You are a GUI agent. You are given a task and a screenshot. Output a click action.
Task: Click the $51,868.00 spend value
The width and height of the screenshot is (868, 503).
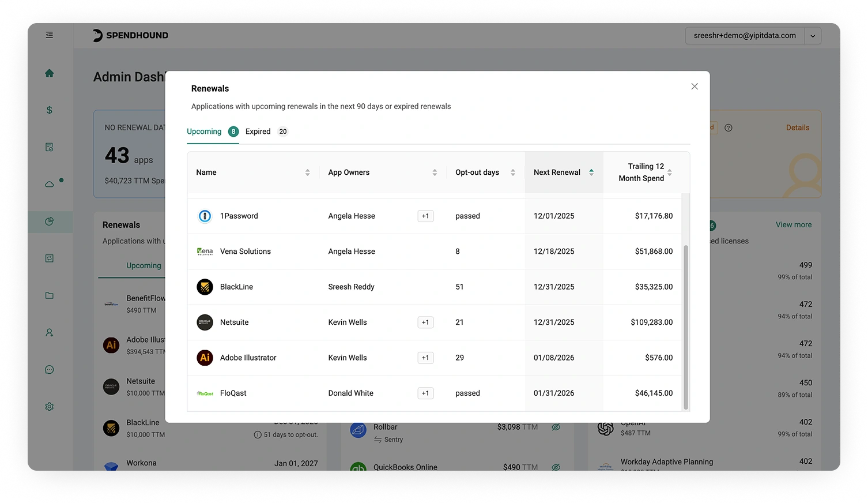click(x=654, y=251)
